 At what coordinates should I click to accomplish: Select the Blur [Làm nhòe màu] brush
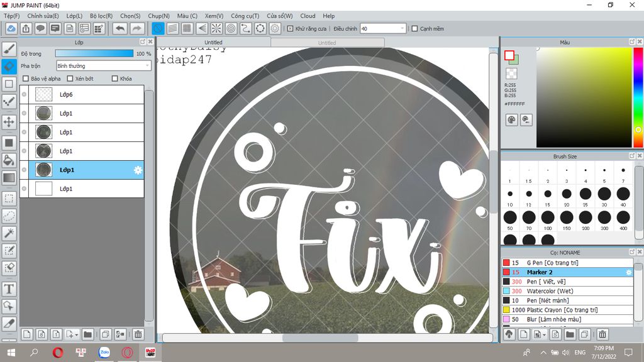pos(567,319)
